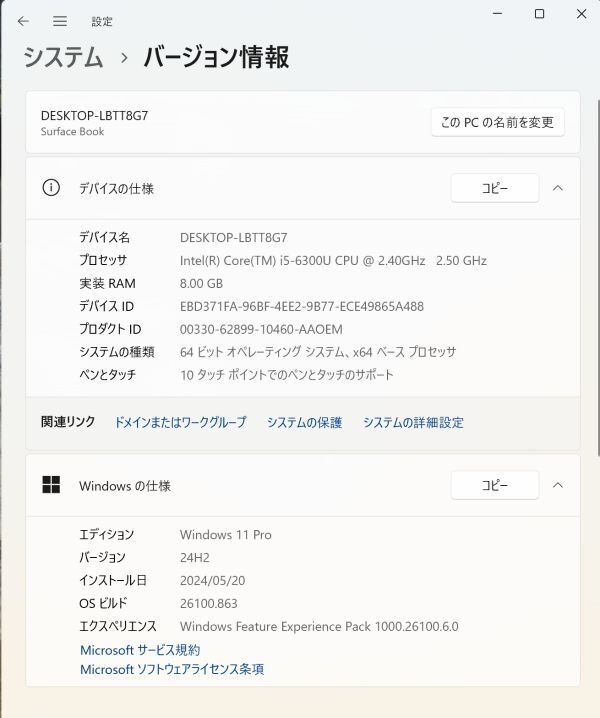Image resolution: width=600 pixels, height=718 pixels.
Task: Click the システムの種類 64 ビット value
Action: pyautogui.click(x=318, y=352)
